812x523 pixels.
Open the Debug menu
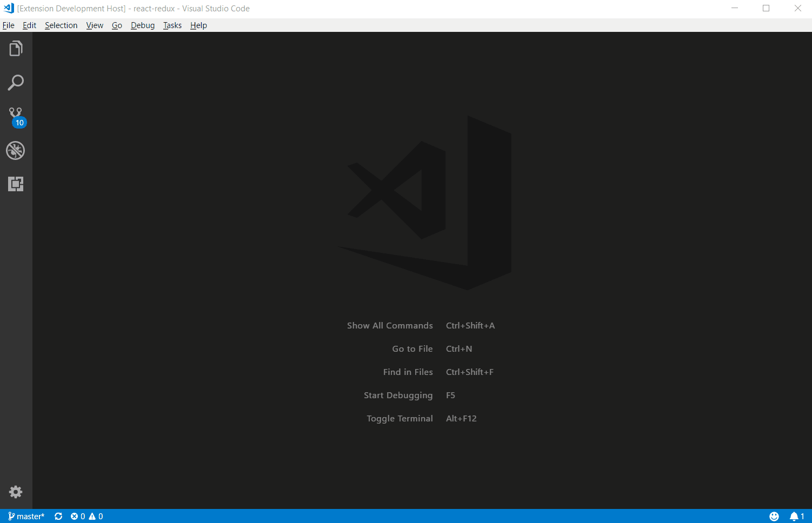click(x=142, y=25)
